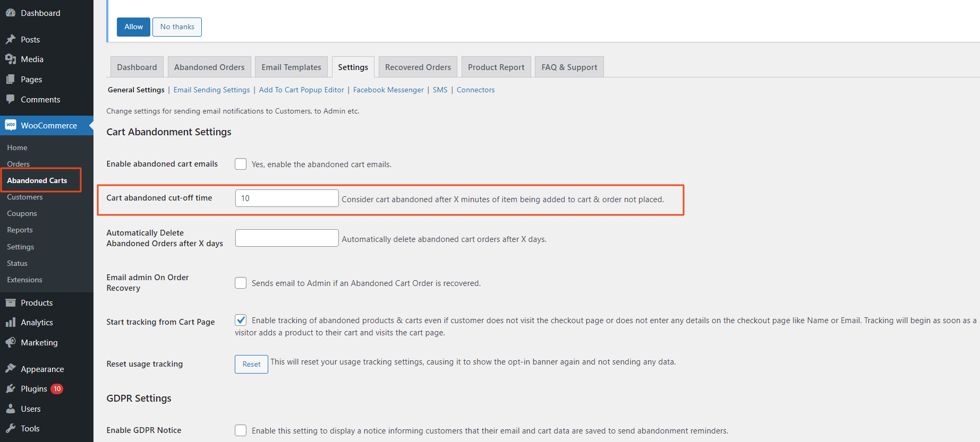Open the FAQ & Support tab

(569, 67)
